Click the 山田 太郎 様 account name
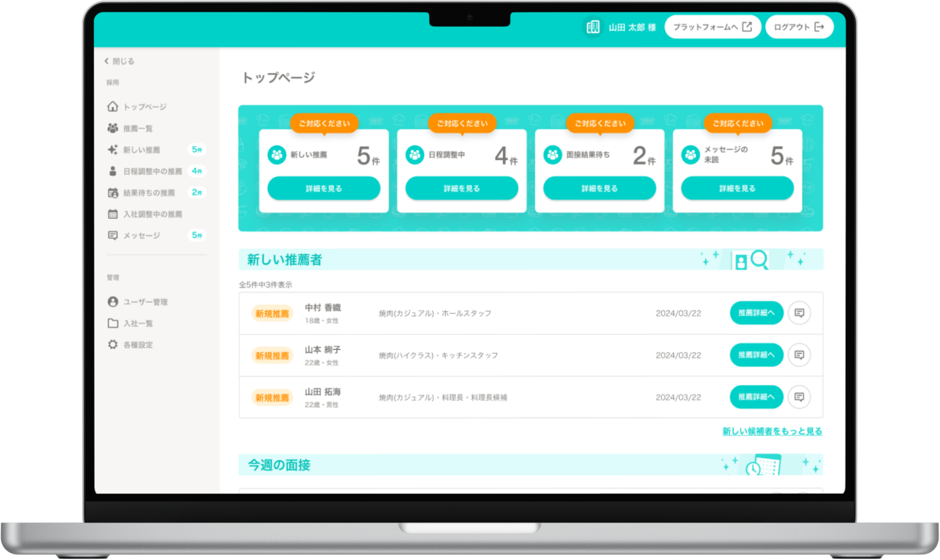The image size is (940, 560). coord(632,27)
